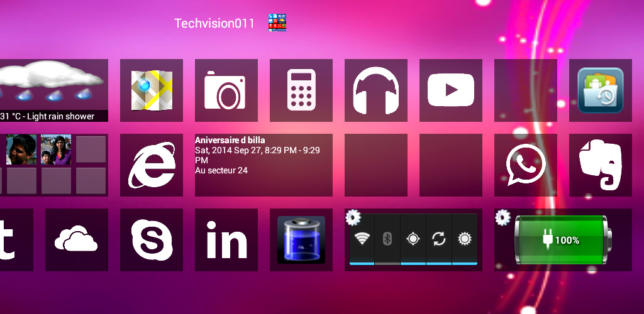Toggle GPS location in the power control widget
This screenshot has height=314, width=644.
coord(413,239)
